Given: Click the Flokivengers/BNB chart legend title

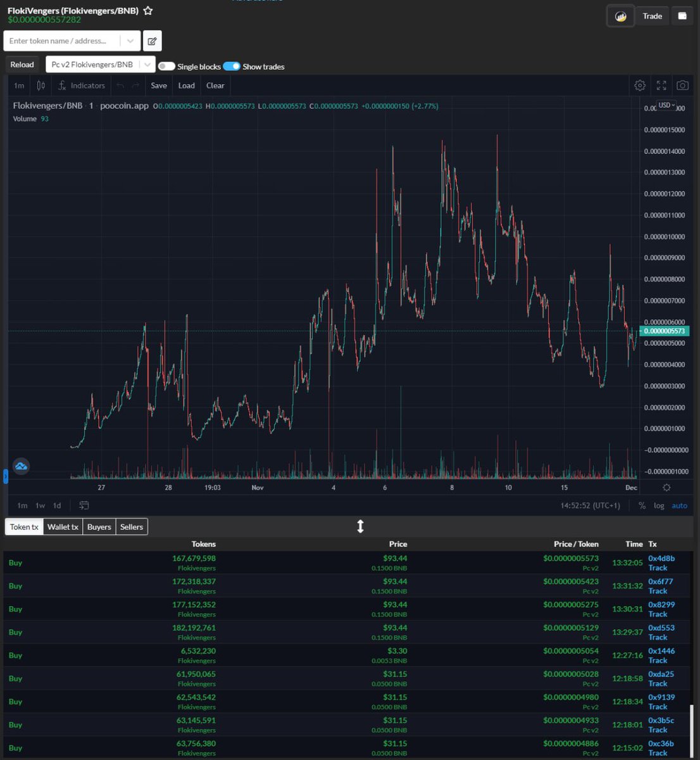Looking at the screenshot, I should click(x=47, y=106).
